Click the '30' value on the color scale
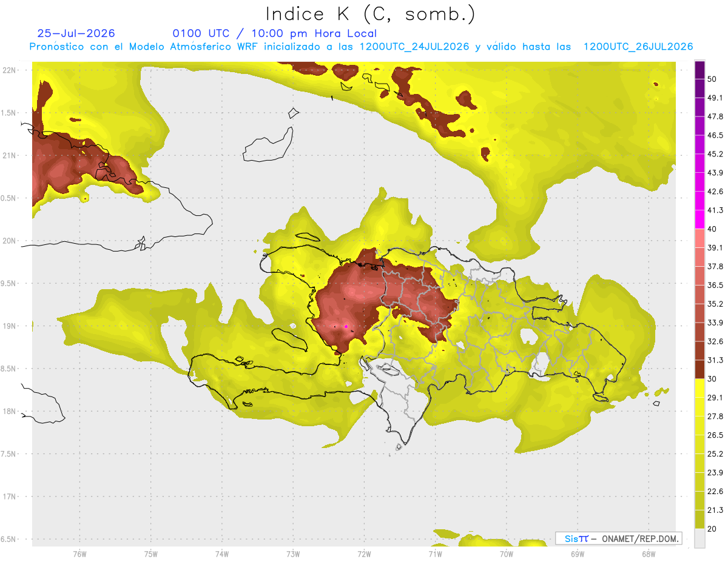Image resolution: width=728 pixels, height=562 pixels. click(712, 379)
